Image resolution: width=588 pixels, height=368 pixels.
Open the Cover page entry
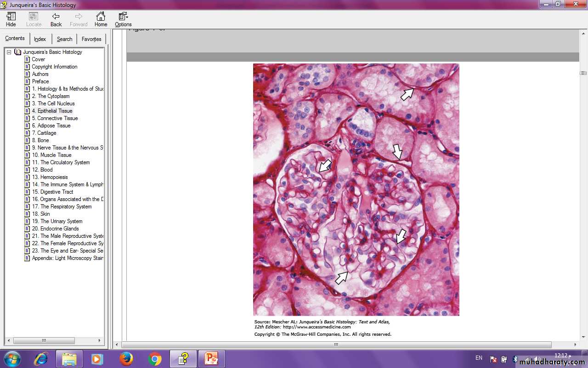(x=39, y=59)
